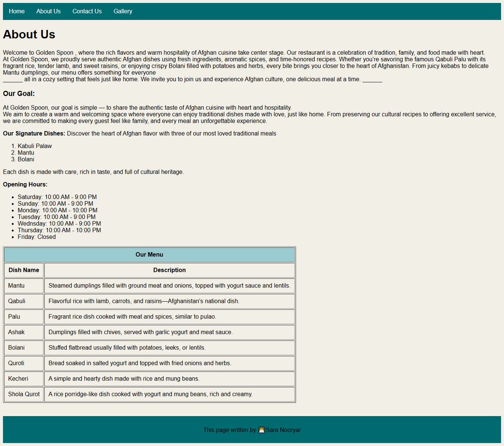
Task: Open the Gallery navigation link
Action: [x=123, y=11]
